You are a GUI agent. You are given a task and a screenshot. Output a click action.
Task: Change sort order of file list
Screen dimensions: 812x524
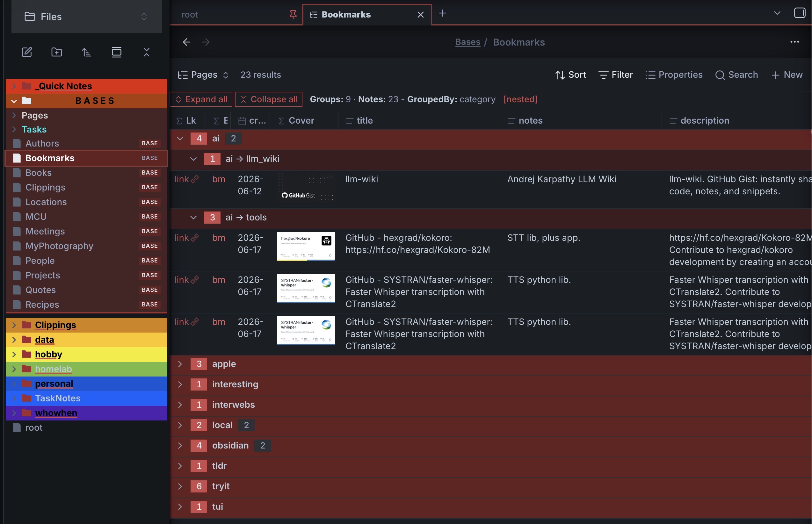[x=86, y=52]
